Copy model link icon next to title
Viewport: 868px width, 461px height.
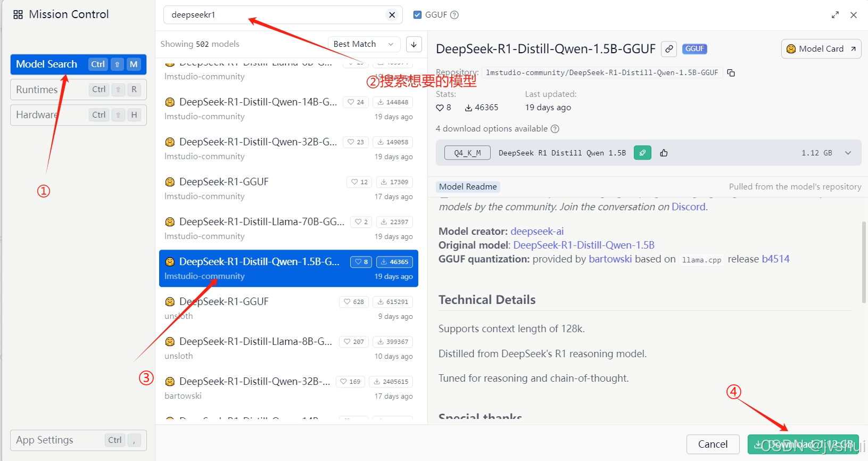point(669,49)
